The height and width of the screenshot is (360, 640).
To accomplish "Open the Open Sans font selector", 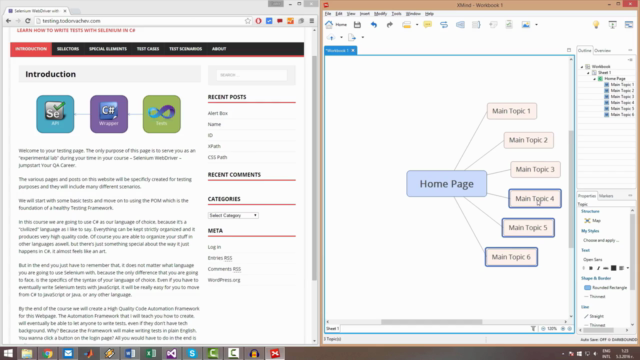I will click(593, 260).
